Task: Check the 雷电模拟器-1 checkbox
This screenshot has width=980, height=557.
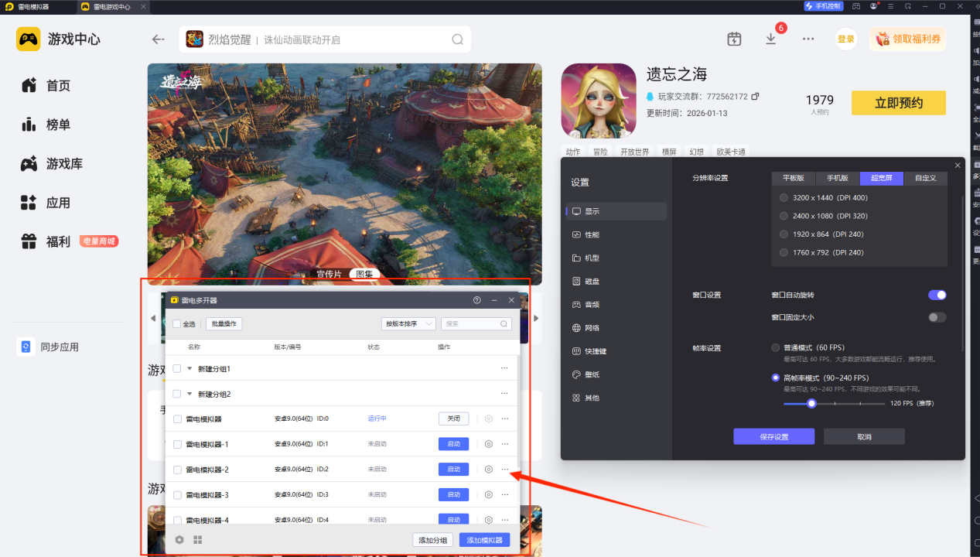Action: (177, 444)
